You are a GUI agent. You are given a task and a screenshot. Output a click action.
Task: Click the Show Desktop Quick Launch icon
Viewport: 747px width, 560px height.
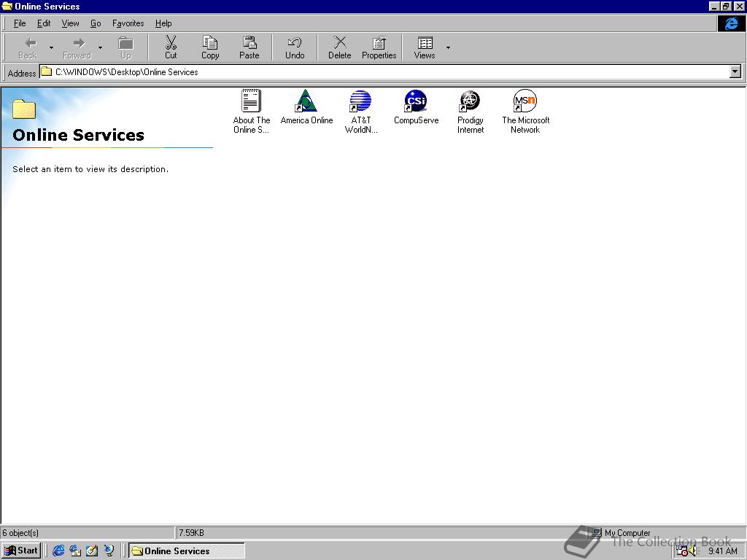pyautogui.click(x=92, y=551)
